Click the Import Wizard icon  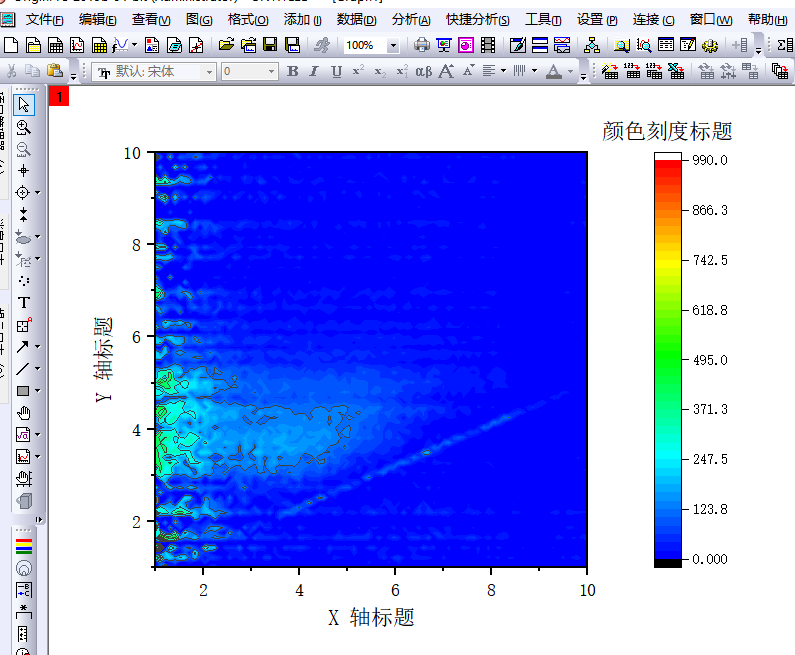coord(609,71)
